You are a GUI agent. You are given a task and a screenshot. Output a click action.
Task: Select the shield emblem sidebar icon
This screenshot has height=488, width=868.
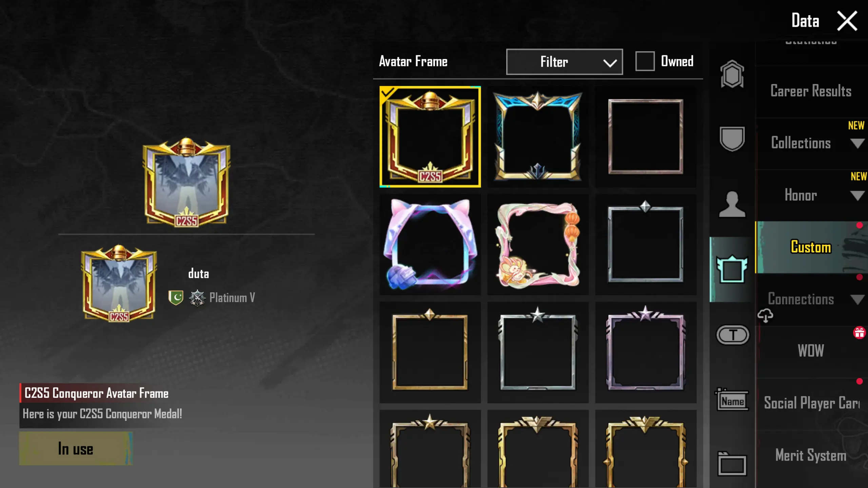732,139
